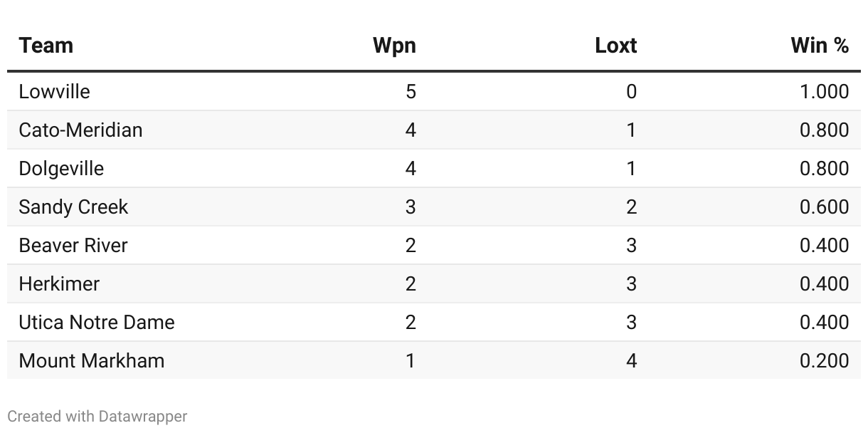Click the Herkimer team name
The image size is (868, 433).
point(59,284)
